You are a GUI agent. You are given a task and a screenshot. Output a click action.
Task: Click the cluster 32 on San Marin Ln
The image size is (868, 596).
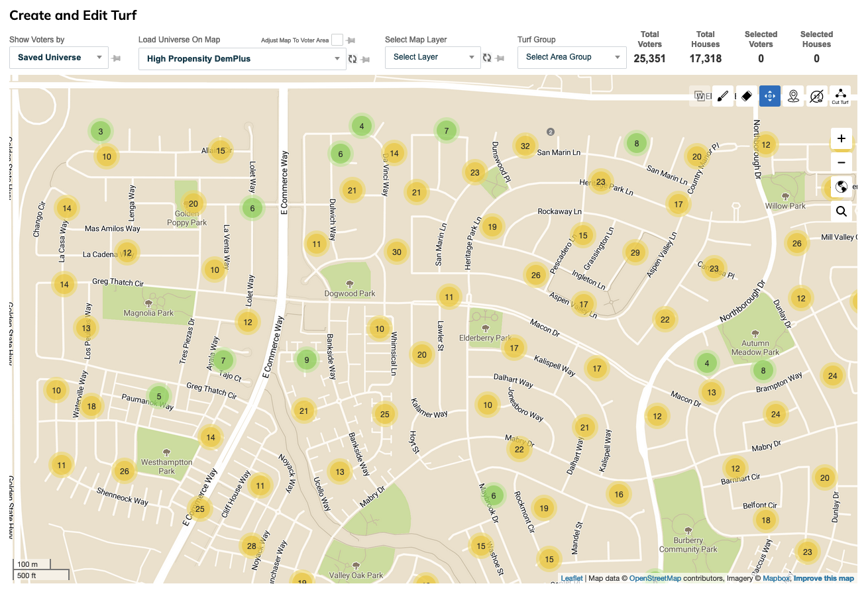(525, 146)
